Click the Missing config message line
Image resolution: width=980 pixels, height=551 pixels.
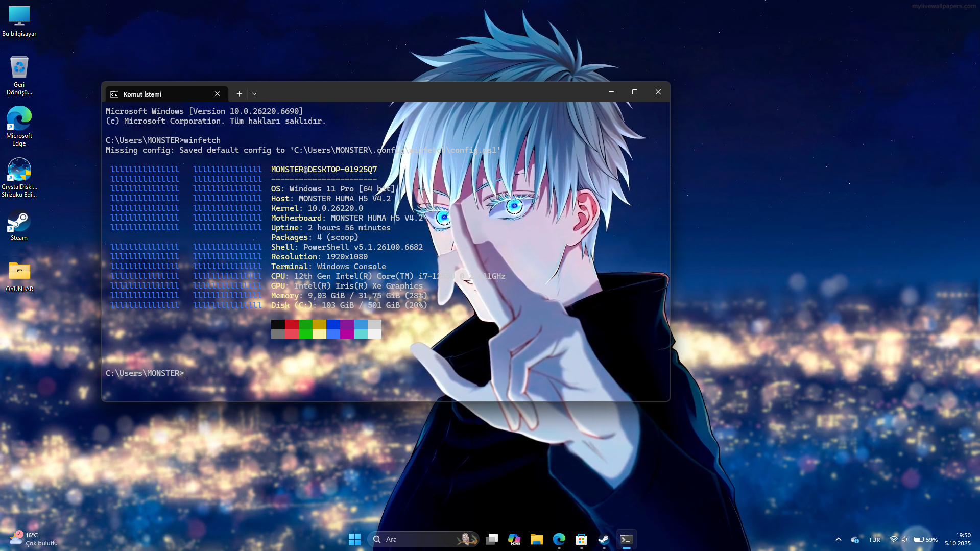[x=303, y=150]
